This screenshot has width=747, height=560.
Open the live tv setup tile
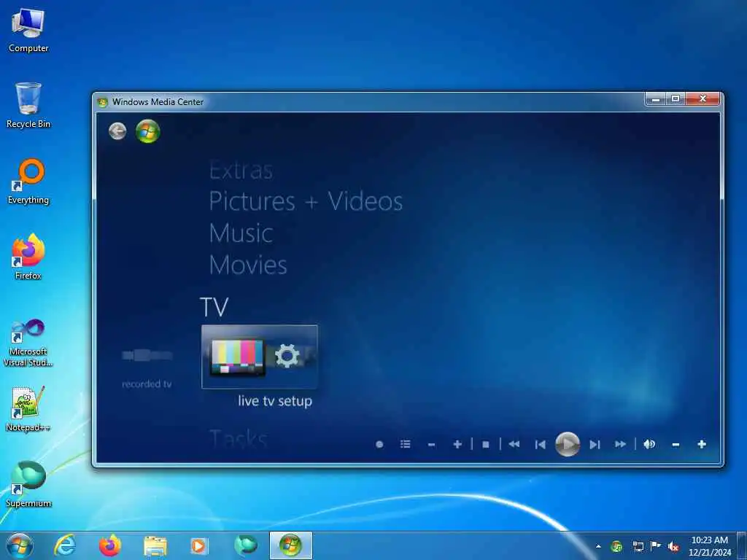(260, 357)
